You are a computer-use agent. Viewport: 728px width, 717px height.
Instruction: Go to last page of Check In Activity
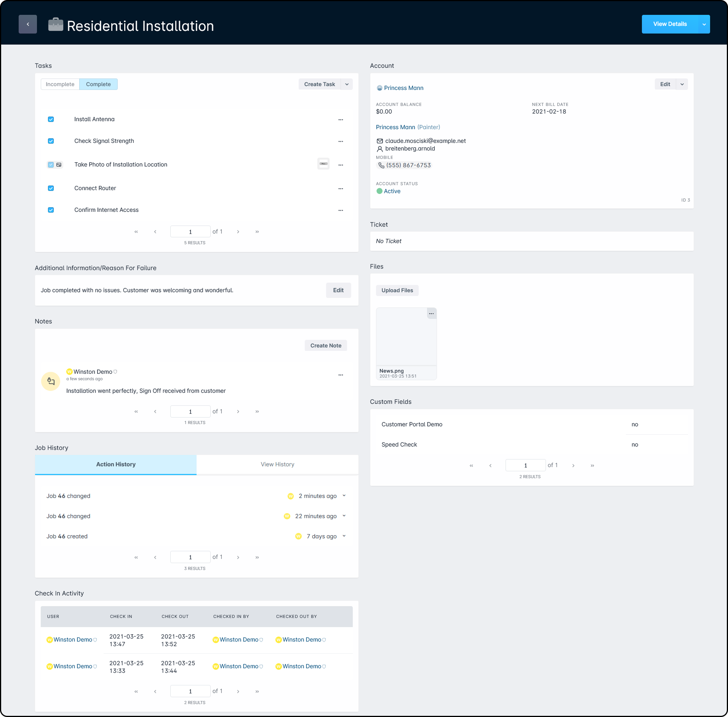257,691
